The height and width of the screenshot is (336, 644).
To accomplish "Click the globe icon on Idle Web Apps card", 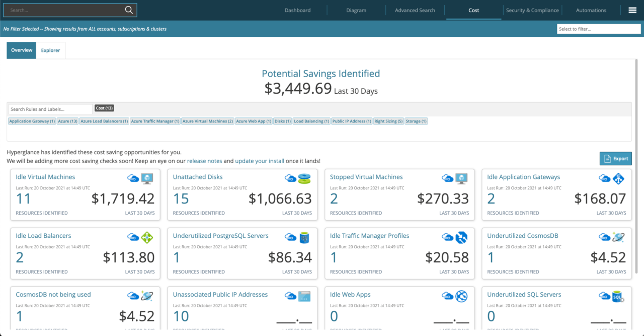I will pos(462,296).
